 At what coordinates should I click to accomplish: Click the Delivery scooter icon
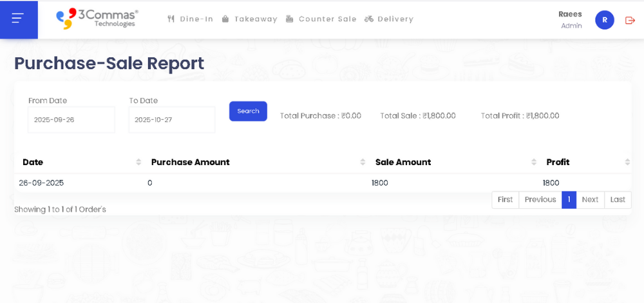[369, 19]
